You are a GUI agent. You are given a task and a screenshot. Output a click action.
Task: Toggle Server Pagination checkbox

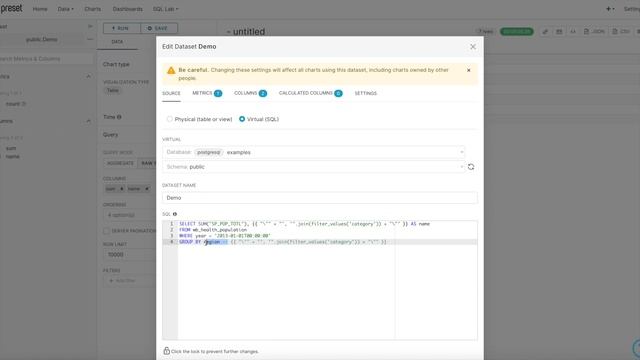pos(107,231)
